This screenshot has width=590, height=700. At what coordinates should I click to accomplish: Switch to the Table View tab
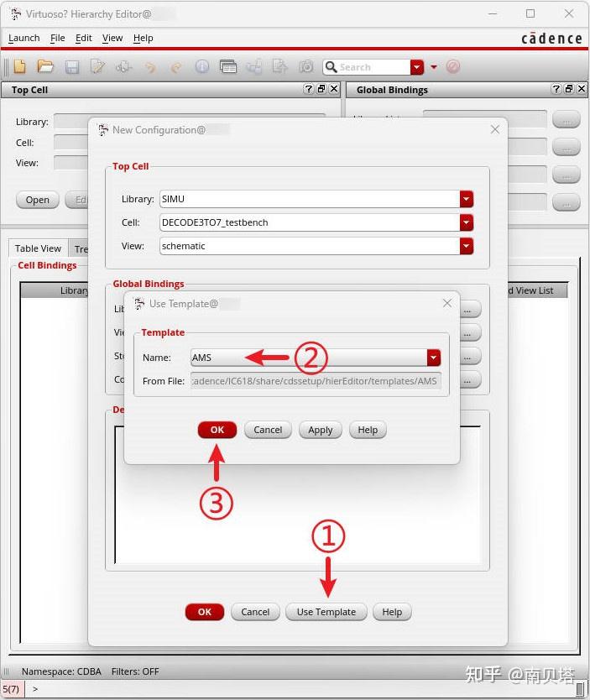38,248
